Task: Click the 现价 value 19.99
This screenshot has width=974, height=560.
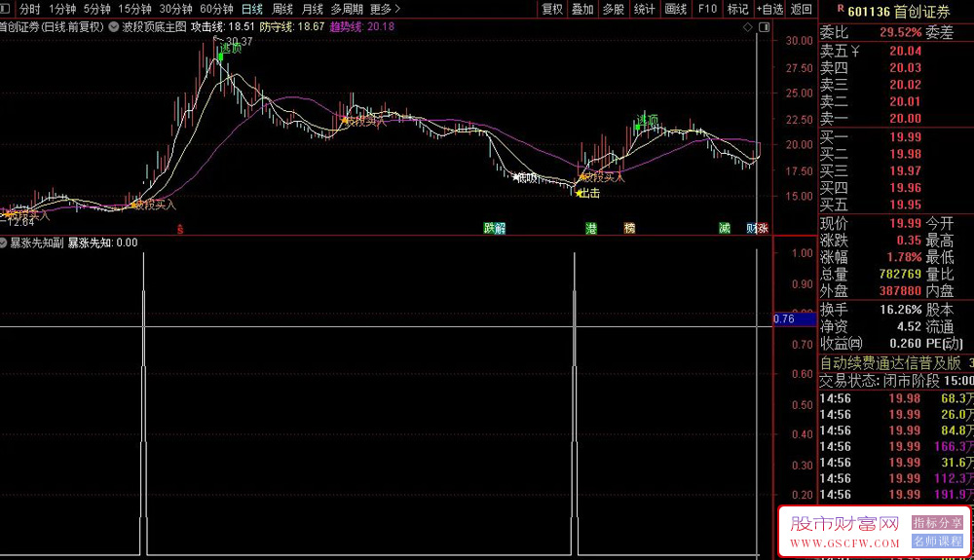Action: pyautogui.click(x=905, y=223)
